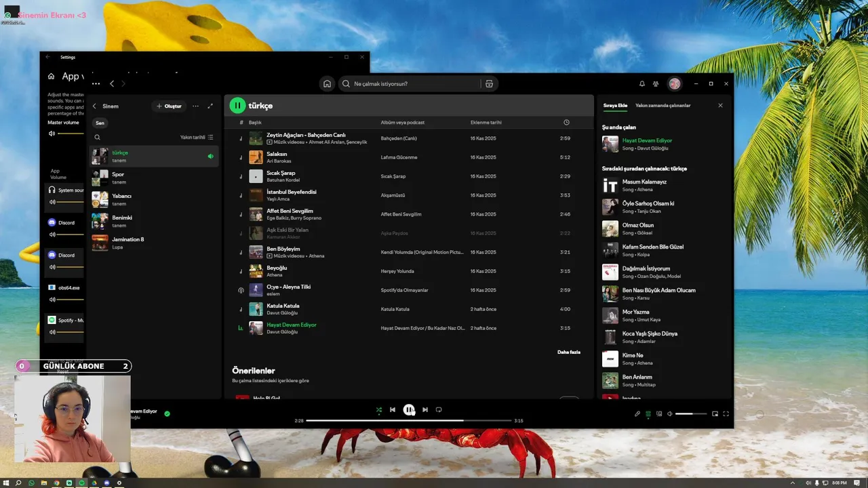Open the Spor playlist
Screen dimensions: 868x488
tap(154, 178)
